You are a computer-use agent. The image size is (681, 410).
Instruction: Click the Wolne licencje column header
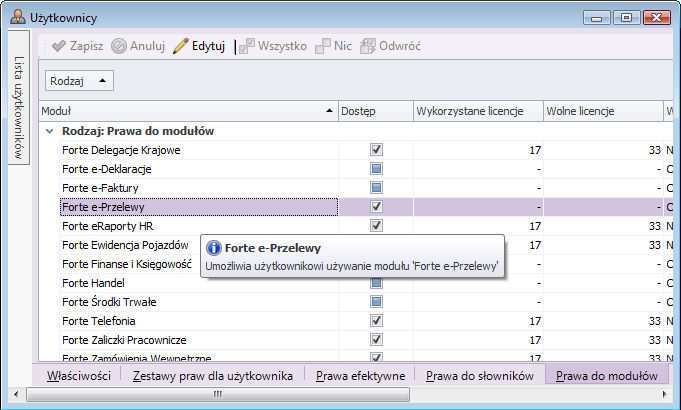[x=603, y=111]
